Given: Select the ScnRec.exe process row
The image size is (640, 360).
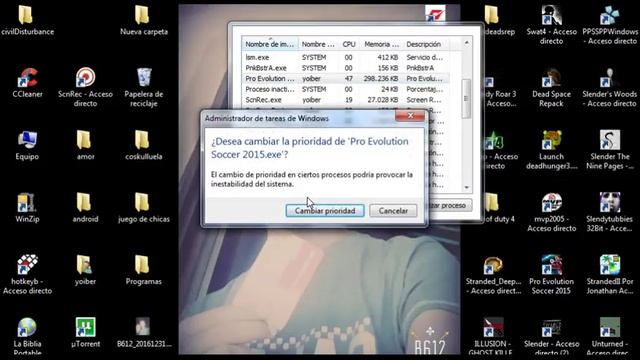Looking at the screenshot, I should pos(345,100).
